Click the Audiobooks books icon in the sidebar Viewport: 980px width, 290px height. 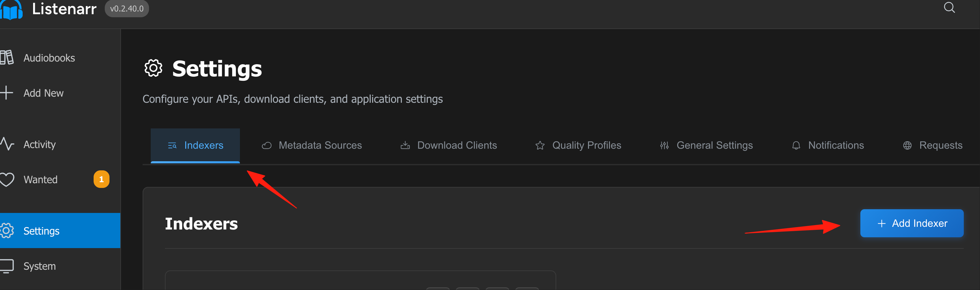click(x=6, y=57)
